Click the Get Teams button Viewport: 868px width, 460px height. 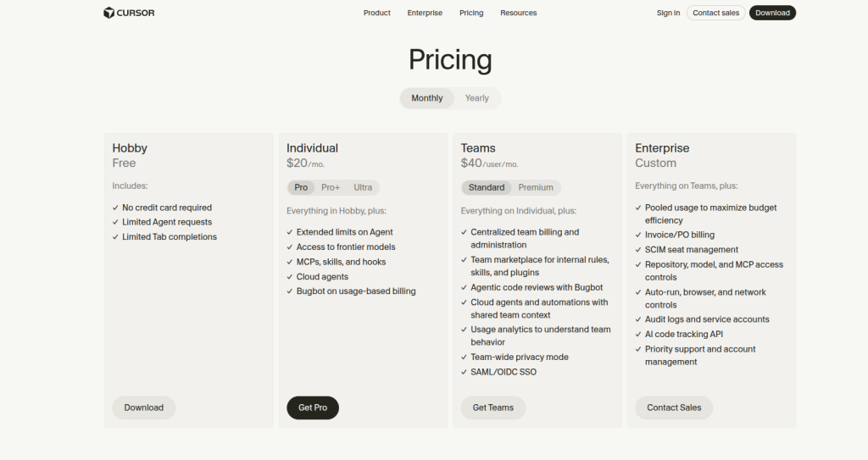click(x=493, y=407)
